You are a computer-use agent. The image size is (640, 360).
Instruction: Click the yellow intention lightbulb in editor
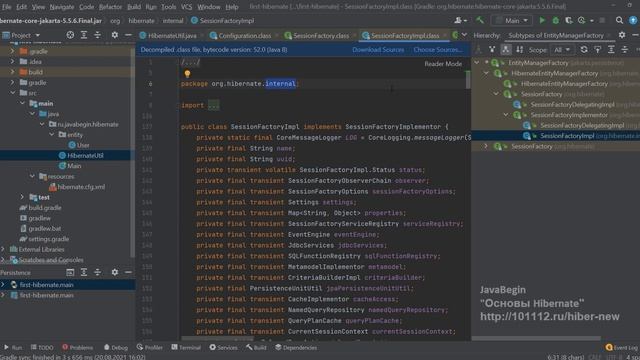(187, 74)
